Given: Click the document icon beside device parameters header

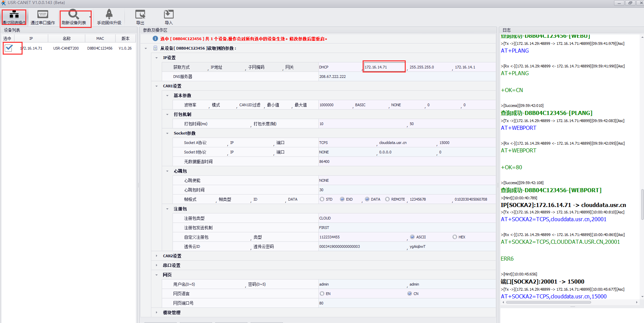Looking at the screenshot, I should tap(155, 48).
